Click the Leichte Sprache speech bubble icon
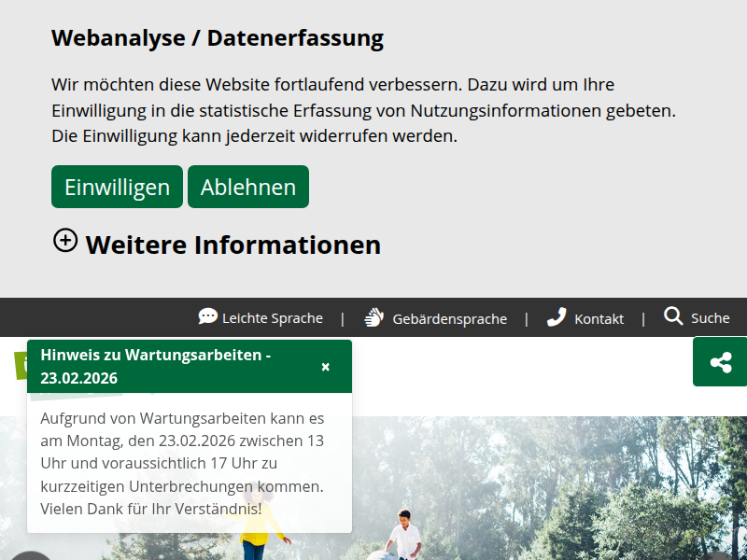This screenshot has width=747, height=560. 207,317
